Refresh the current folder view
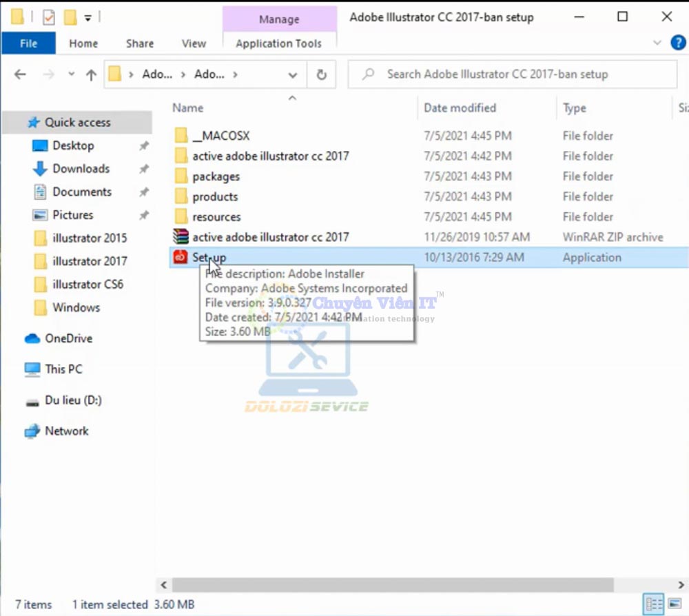Screen dimensions: 689x616 (321, 74)
